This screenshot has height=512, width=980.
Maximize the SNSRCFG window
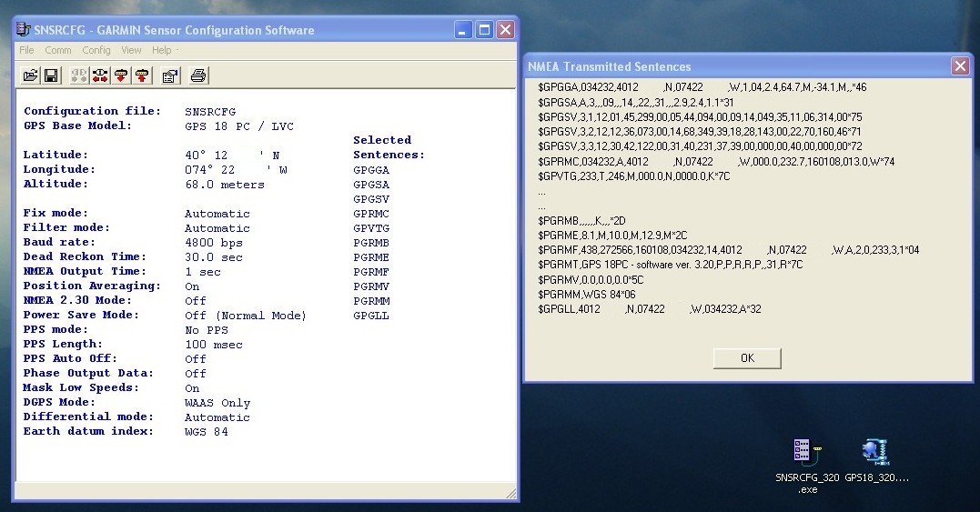[484, 29]
